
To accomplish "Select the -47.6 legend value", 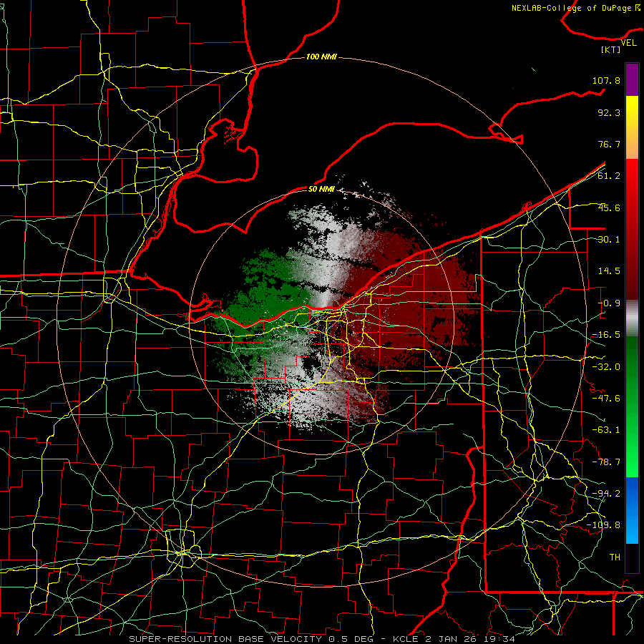I will (x=606, y=399).
